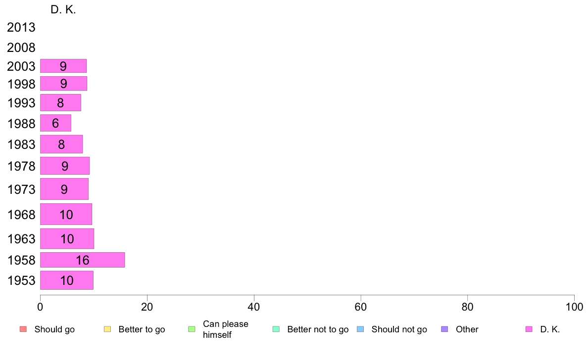Click the Better to go yellow swatch

click(x=107, y=329)
